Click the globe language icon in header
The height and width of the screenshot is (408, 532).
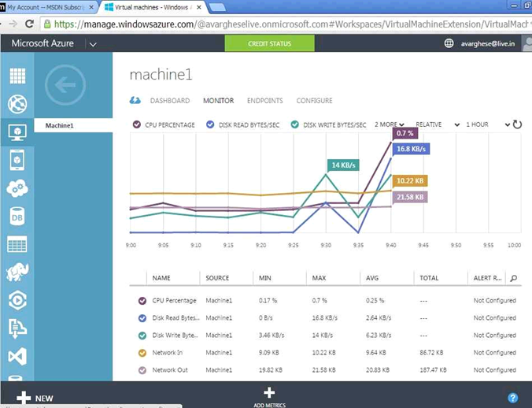pos(449,43)
